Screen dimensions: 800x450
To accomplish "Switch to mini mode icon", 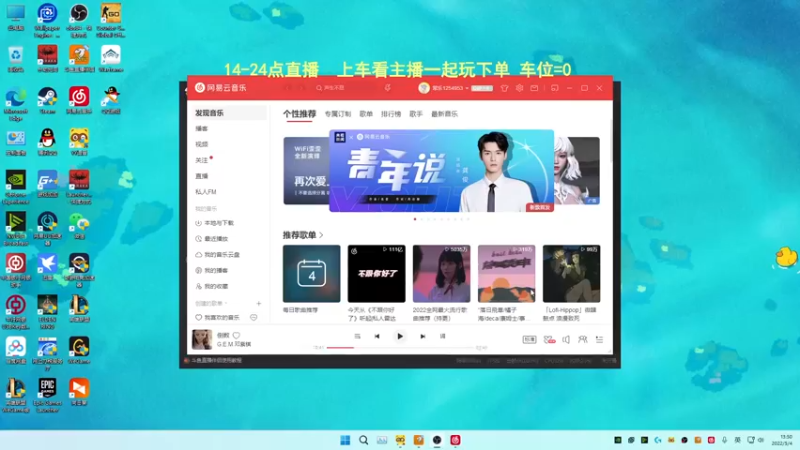I will click(555, 88).
